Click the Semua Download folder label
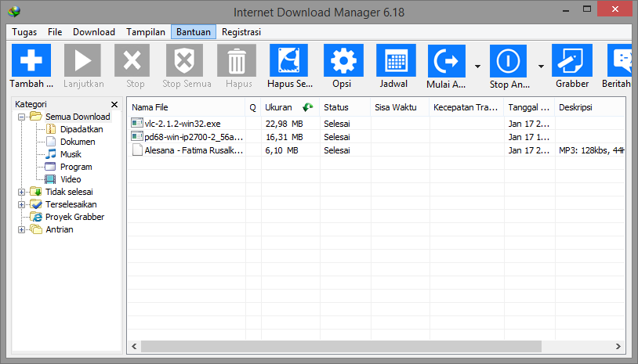This screenshot has width=638, height=364. pos(78,117)
